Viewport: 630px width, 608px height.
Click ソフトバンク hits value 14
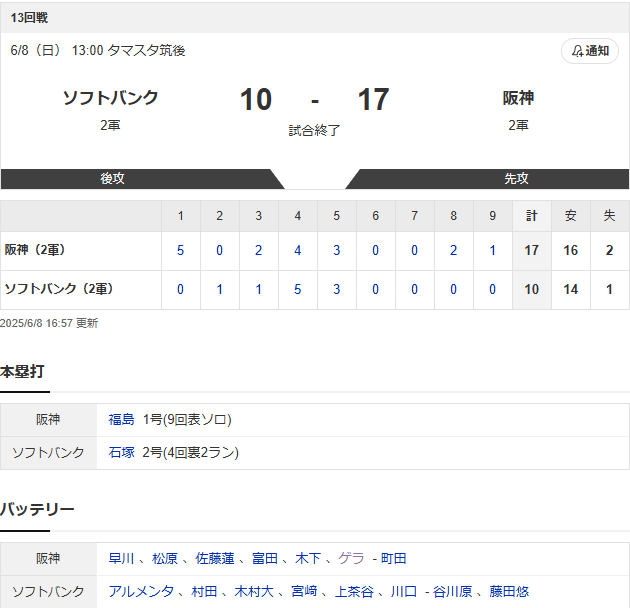point(571,289)
